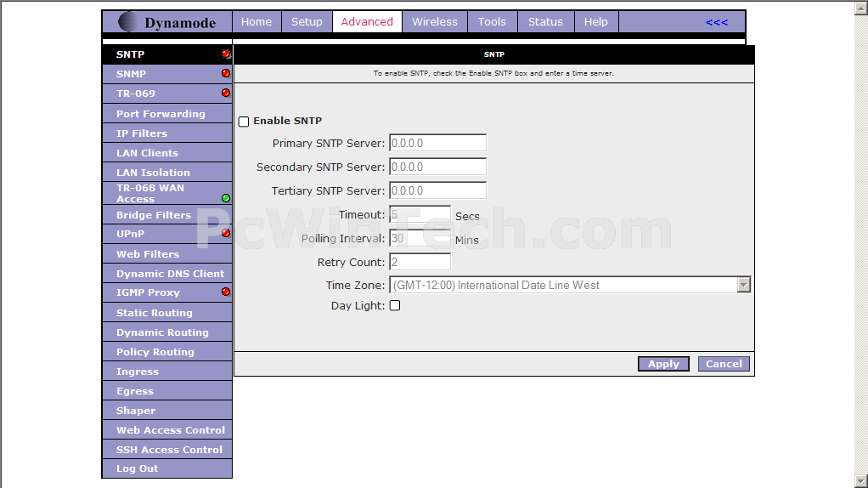Open Bridge Filters page
The height and width of the screenshot is (488, 868).
pos(167,215)
